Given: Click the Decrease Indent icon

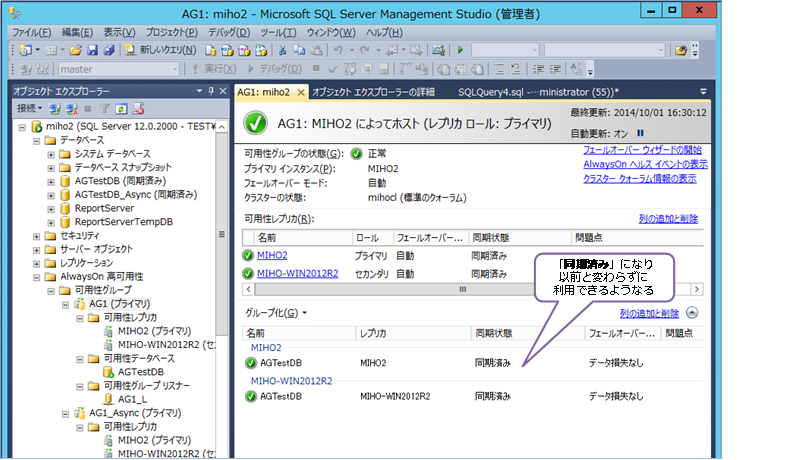Looking at the screenshot, I should [x=538, y=69].
